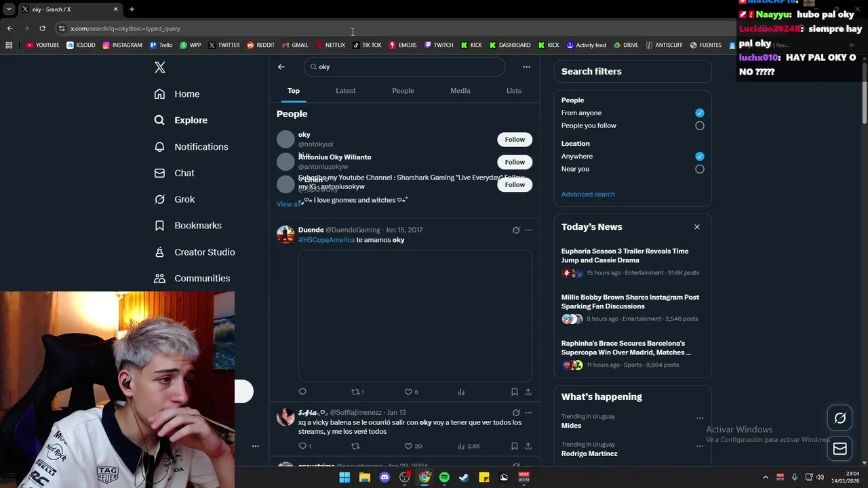868x488 pixels.
Task: Reply to Duende's post
Action: tap(302, 392)
